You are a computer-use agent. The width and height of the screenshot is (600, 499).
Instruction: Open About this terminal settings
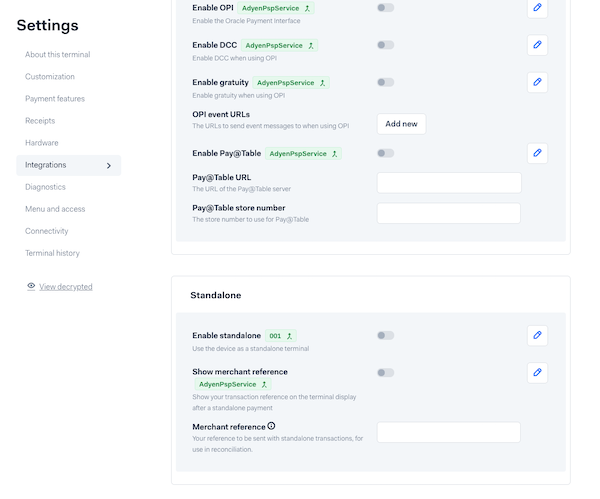(57, 54)
